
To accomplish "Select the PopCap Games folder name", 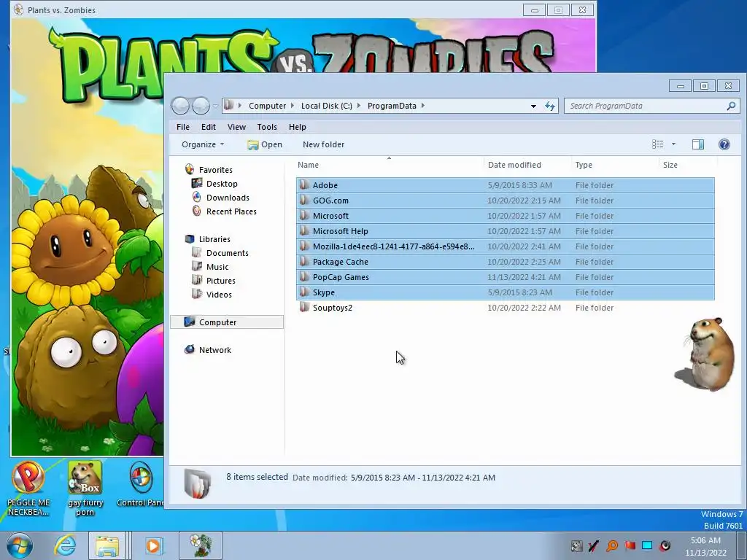I will pyautogui.click(x=341, y=276).
